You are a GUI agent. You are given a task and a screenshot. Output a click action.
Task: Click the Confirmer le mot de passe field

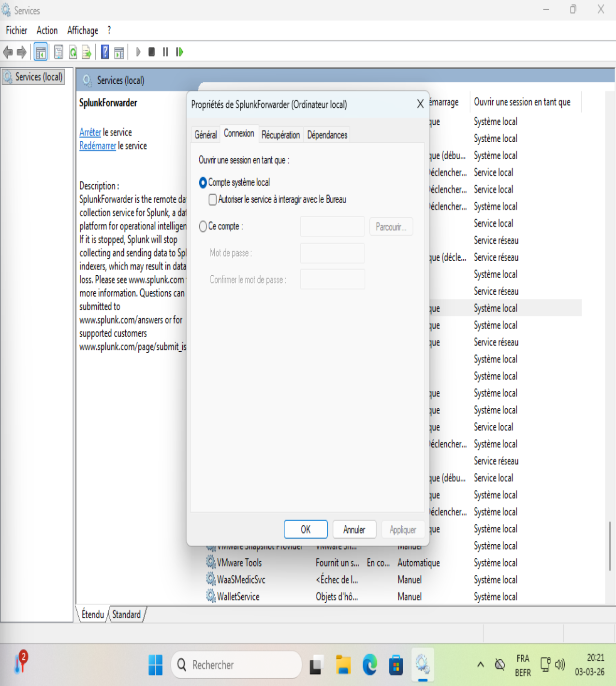tap(332, 279)
